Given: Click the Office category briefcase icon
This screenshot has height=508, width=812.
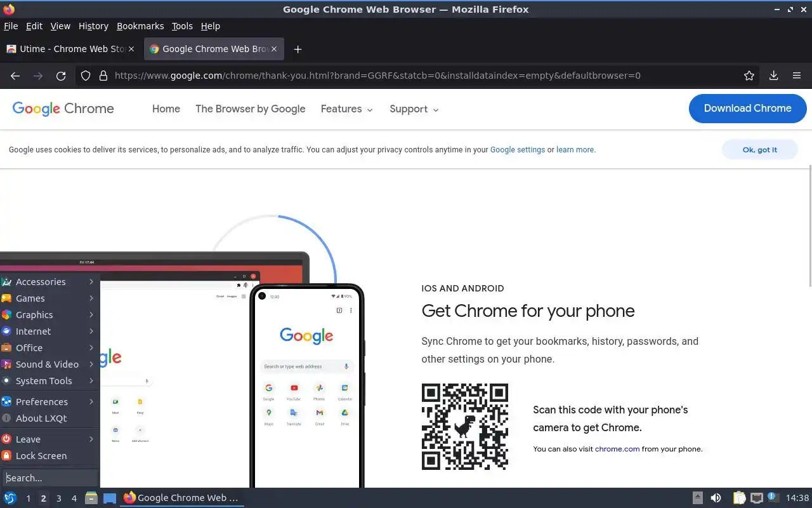Looking at the screenshot, I should tap(6, 348).
